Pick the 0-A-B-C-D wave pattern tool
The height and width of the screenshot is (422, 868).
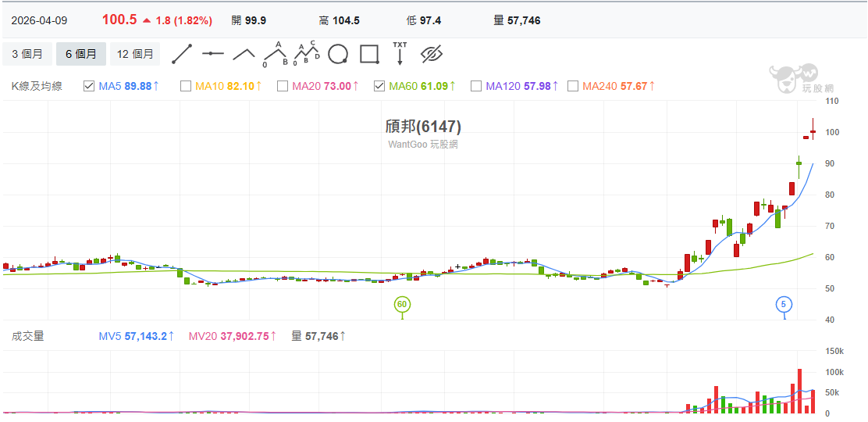(306, 54)
